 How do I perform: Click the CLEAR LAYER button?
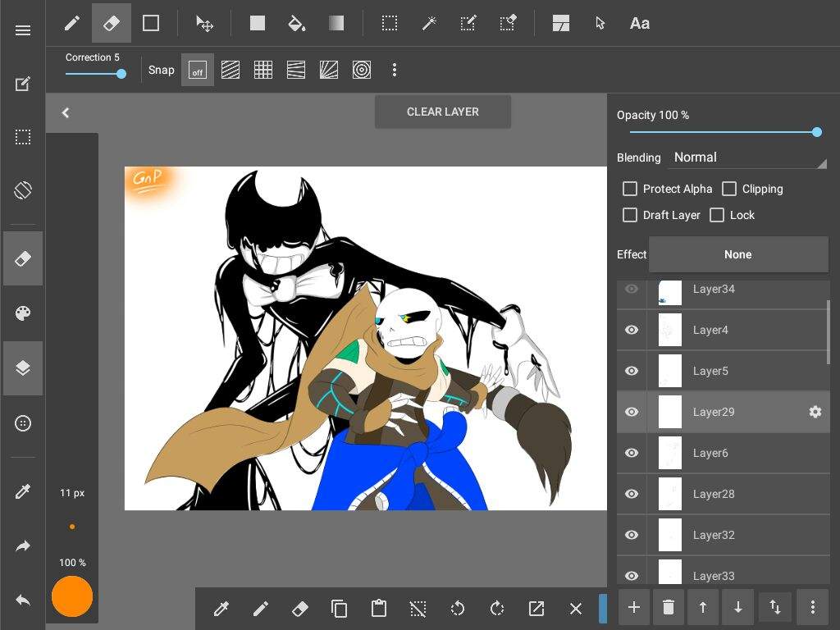tap(442, 112)
